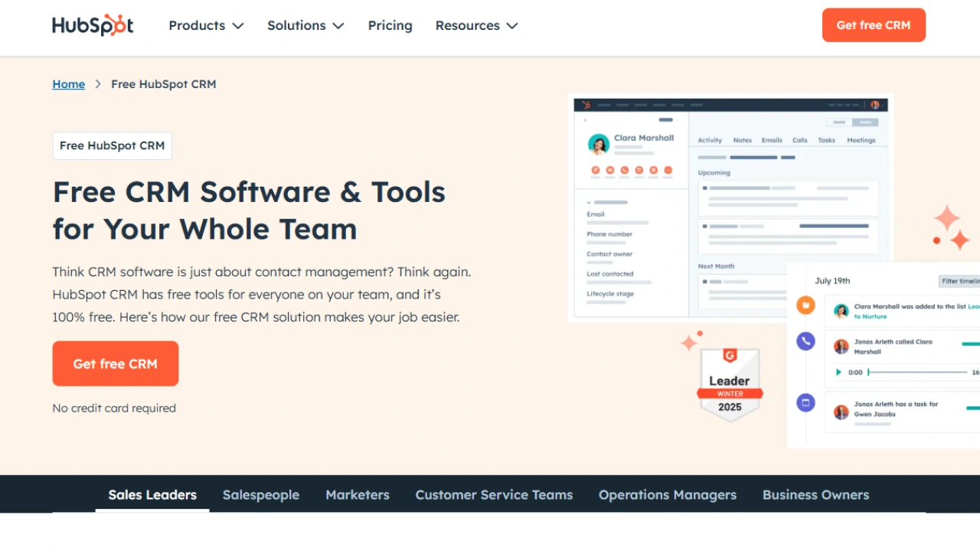The image size is (980, 551).
Task: Click the Phone number field label
Action: (x=609, y=234)
